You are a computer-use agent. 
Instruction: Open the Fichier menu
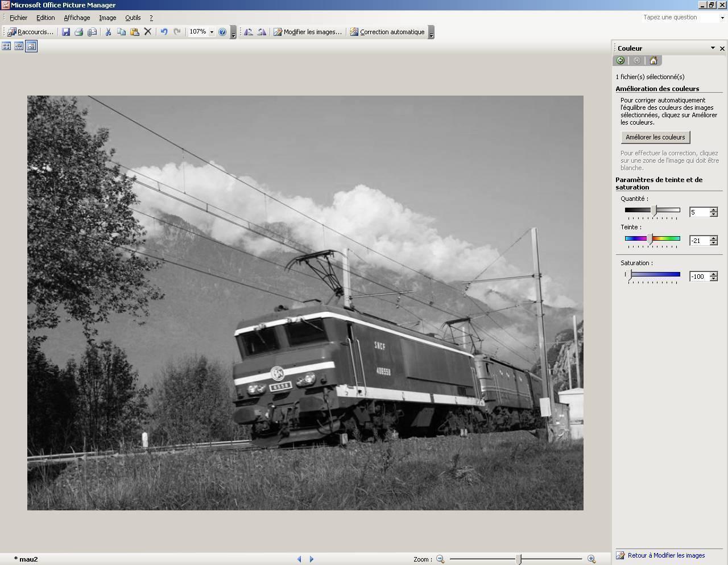pos(18,18)
